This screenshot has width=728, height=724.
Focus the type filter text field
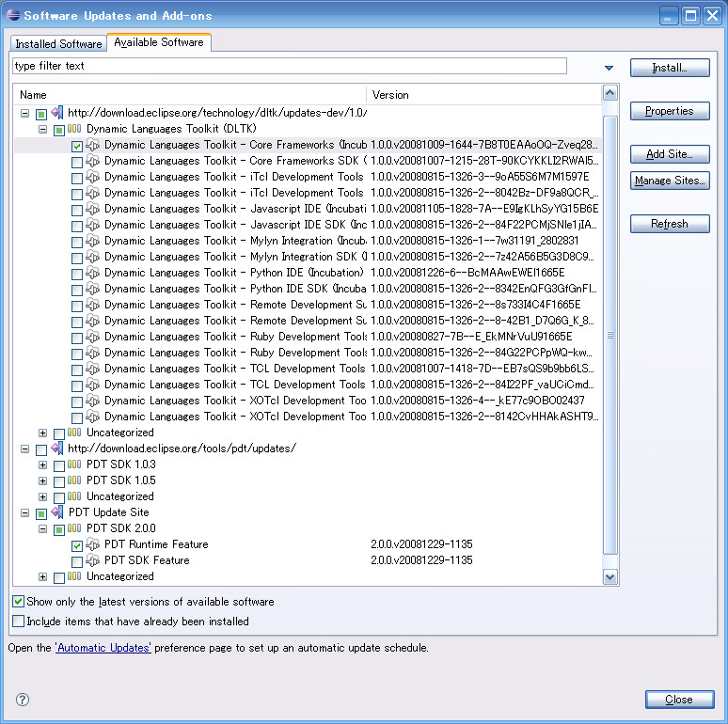click(290, 66)
